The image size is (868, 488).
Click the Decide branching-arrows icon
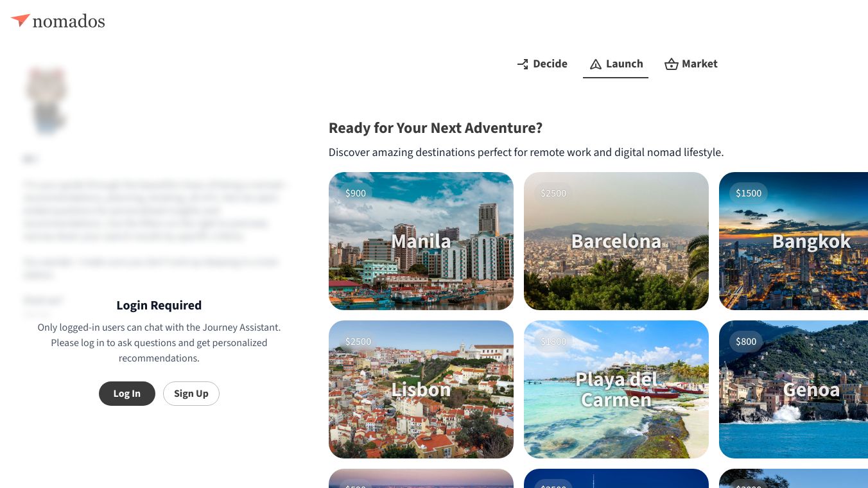(523, 64)
